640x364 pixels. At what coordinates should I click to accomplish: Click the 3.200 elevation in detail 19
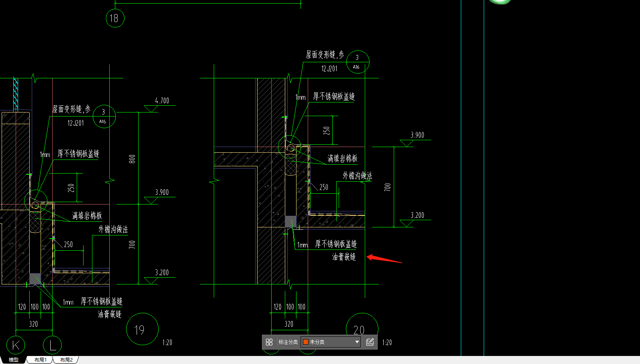click(162, 273)
